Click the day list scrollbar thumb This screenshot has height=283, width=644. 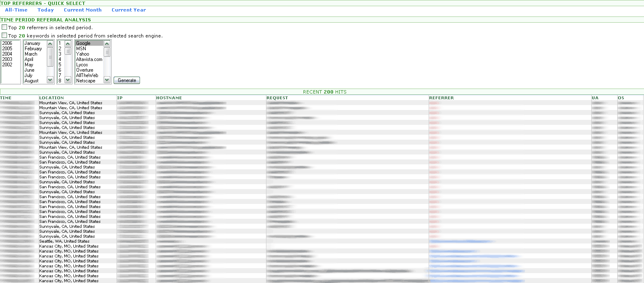(68, 51)
